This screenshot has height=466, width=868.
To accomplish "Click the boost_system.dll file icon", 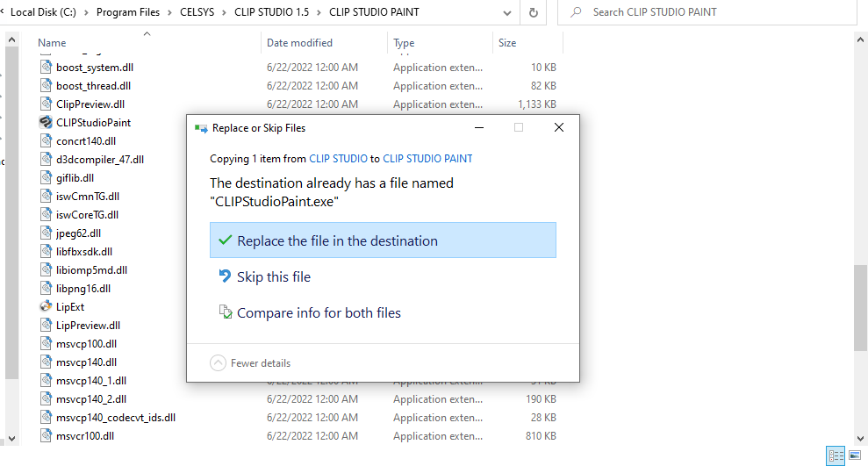I will tap(46, 67).
